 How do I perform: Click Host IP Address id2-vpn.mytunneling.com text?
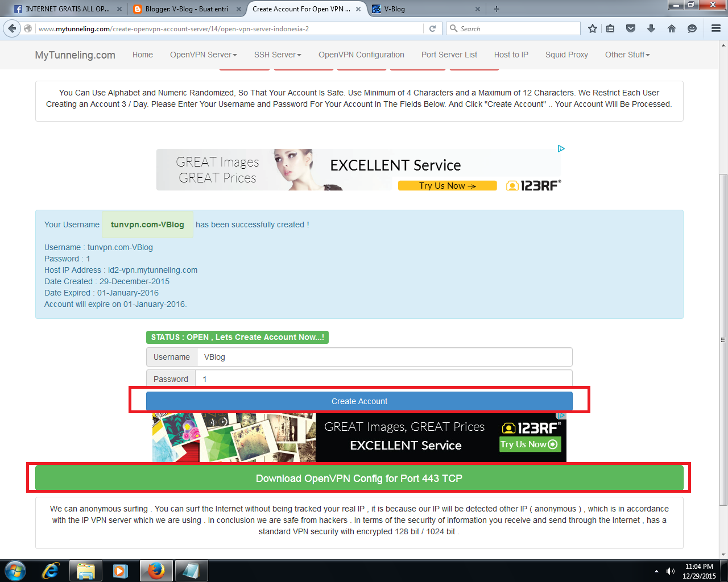coord(121,270)
